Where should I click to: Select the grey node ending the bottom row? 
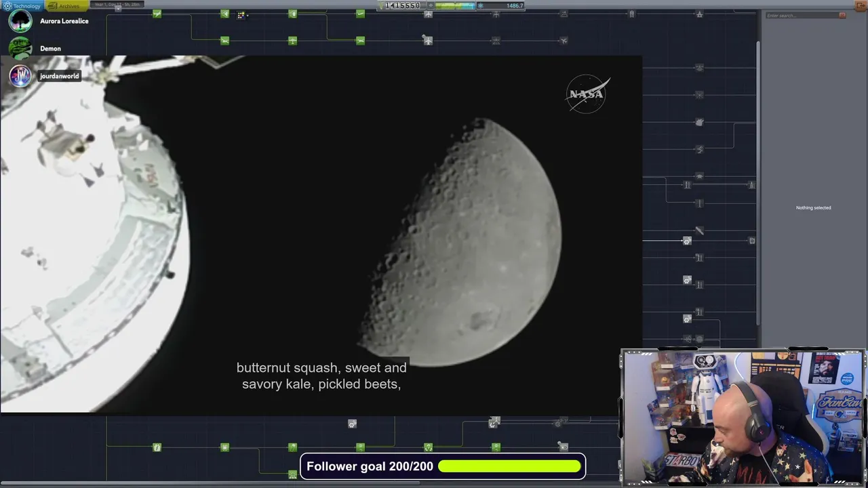[x=564, y=447]
